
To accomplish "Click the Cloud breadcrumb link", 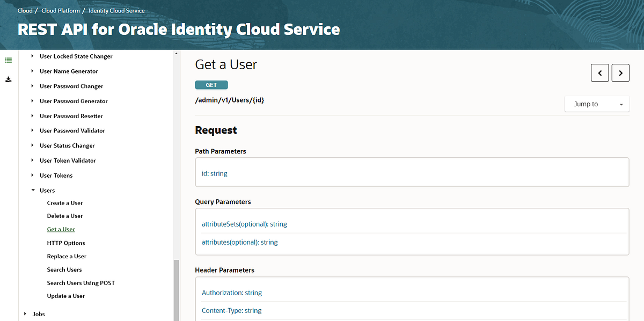I will pos(25,11).
